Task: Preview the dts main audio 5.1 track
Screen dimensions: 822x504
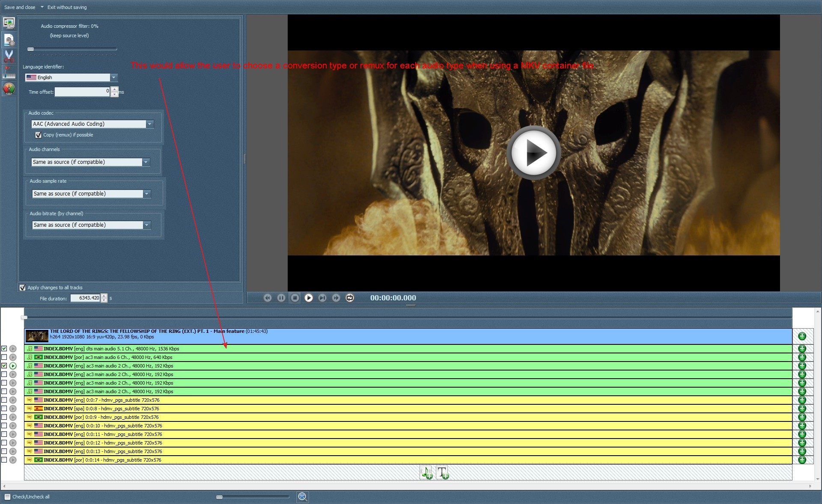Action: tap(13, 349)
